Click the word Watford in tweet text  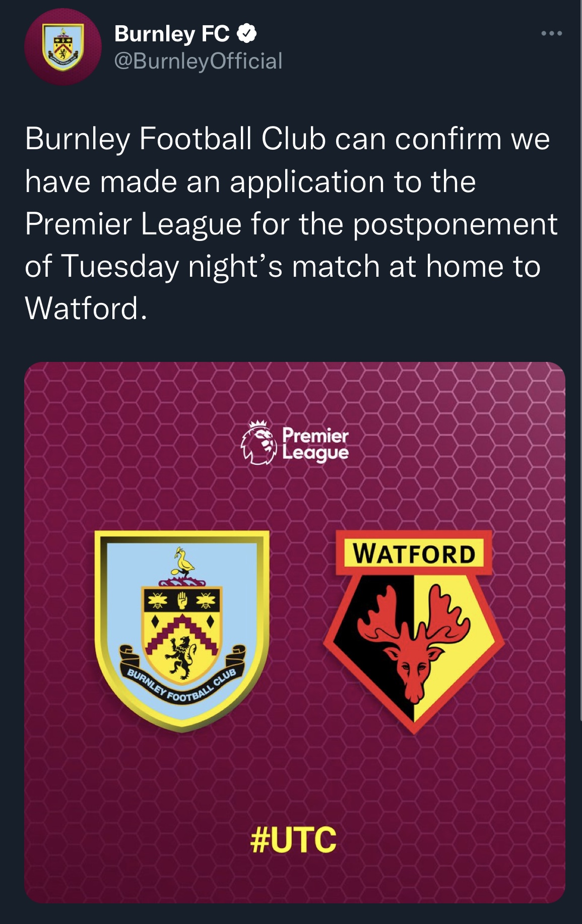point(82,308)
